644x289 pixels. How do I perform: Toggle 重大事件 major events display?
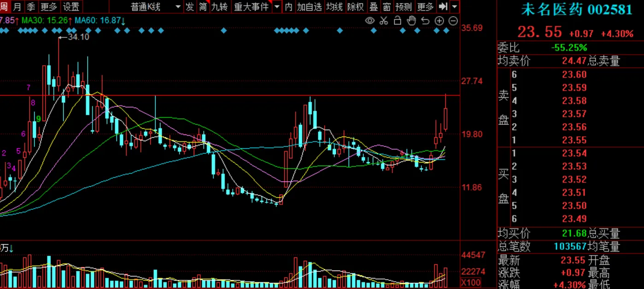click(252, 7)
